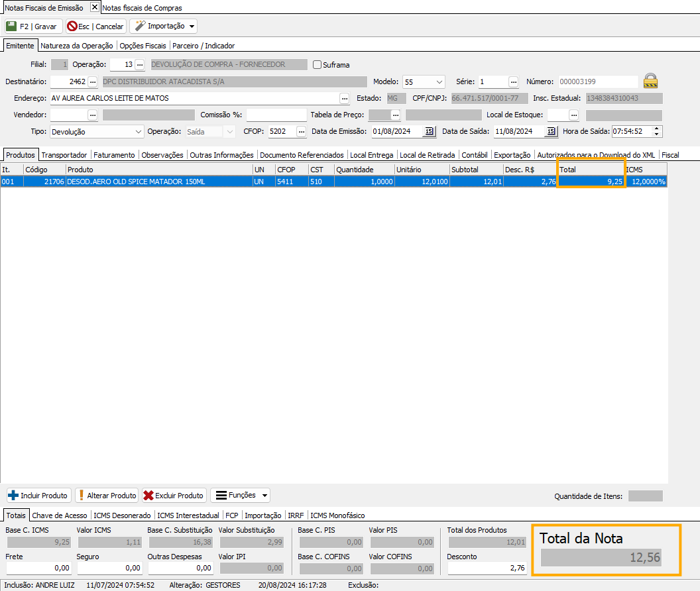Open calendar picker for Data de Emissão

click(429, 131)
